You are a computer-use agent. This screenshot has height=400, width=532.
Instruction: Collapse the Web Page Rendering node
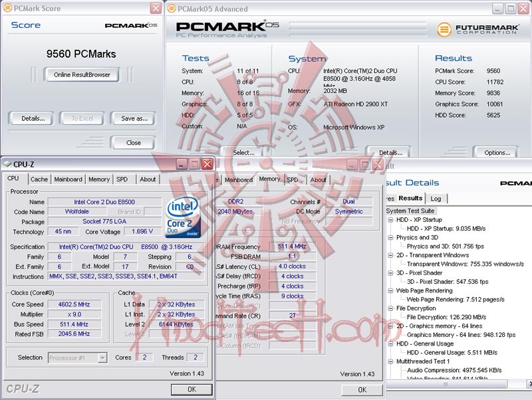point(390,290)
